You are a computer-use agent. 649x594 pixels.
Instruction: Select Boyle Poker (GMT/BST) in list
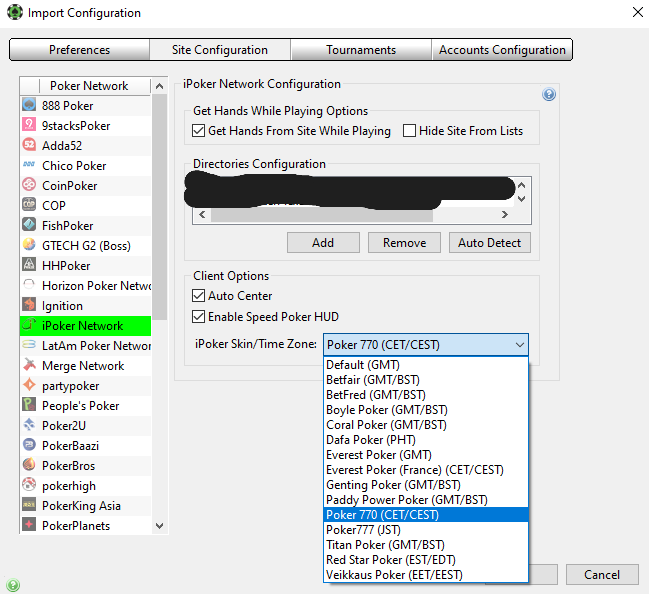click(426, 410)
